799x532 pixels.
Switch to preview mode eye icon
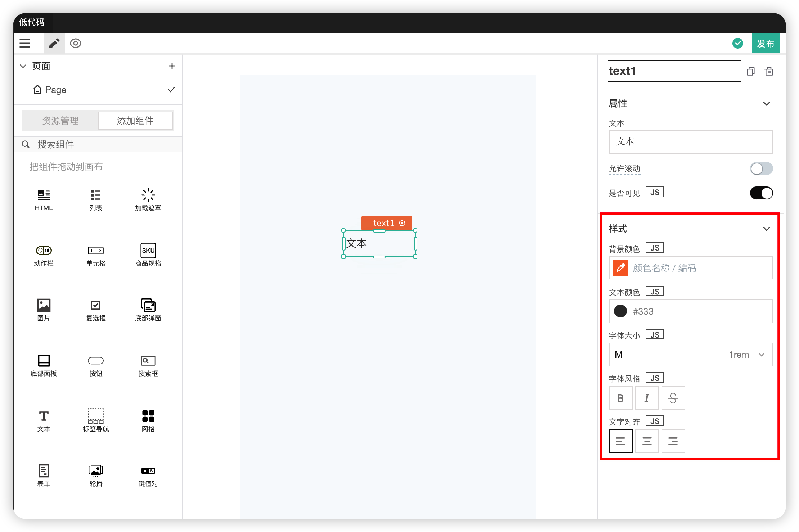pos(76,43)
